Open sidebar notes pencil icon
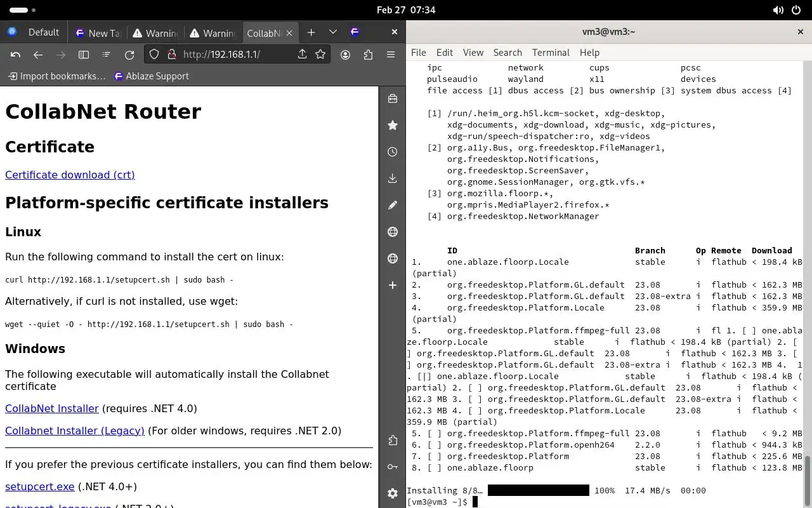Screen dimensions: 812x508 (393, 205)
